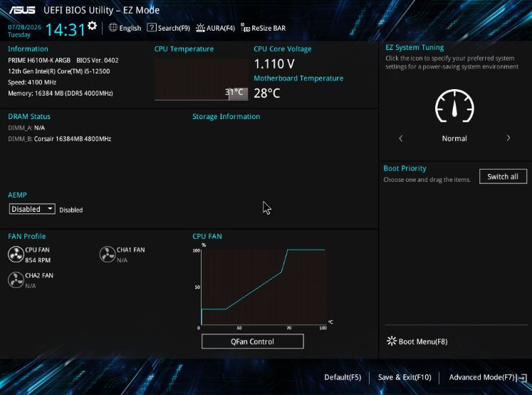Toggle the ReSize BAR option

pos(264,28)
